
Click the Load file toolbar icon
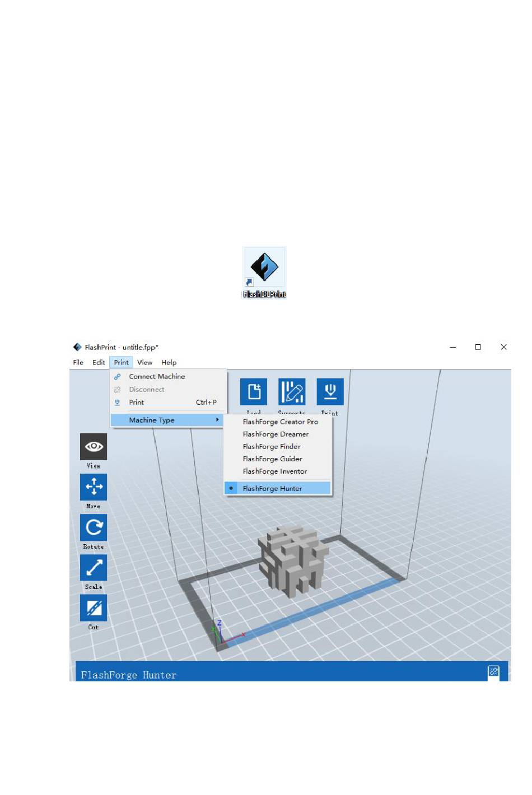coord(254,391)
